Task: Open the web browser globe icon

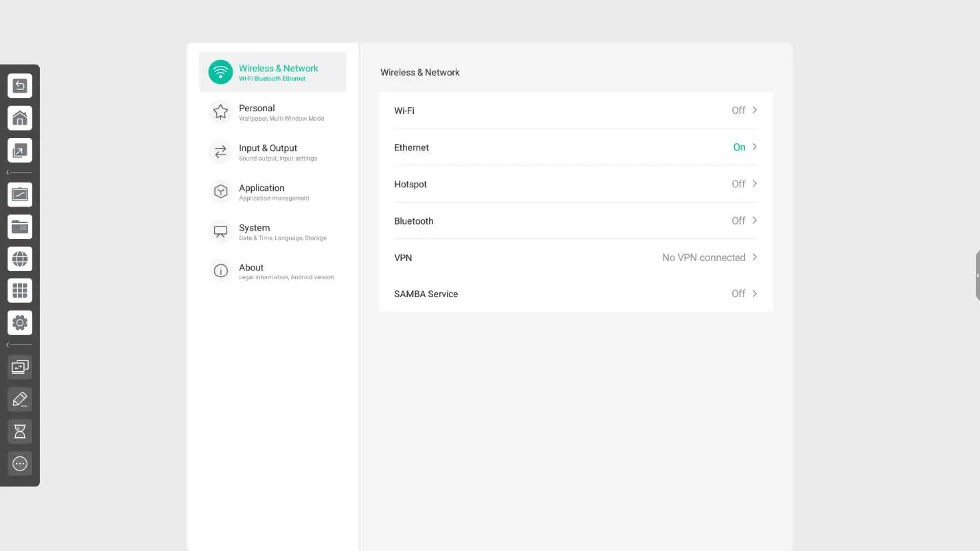Action: coord(20,259)
